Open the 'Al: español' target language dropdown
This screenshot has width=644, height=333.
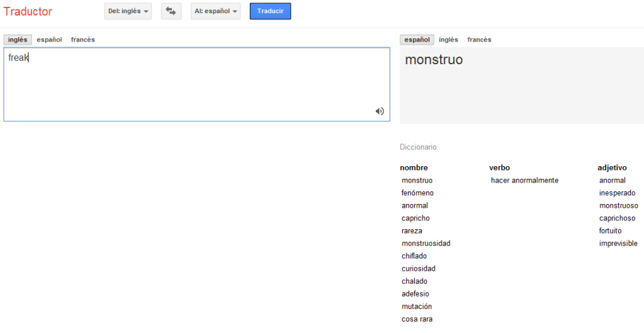pos(216,11)
